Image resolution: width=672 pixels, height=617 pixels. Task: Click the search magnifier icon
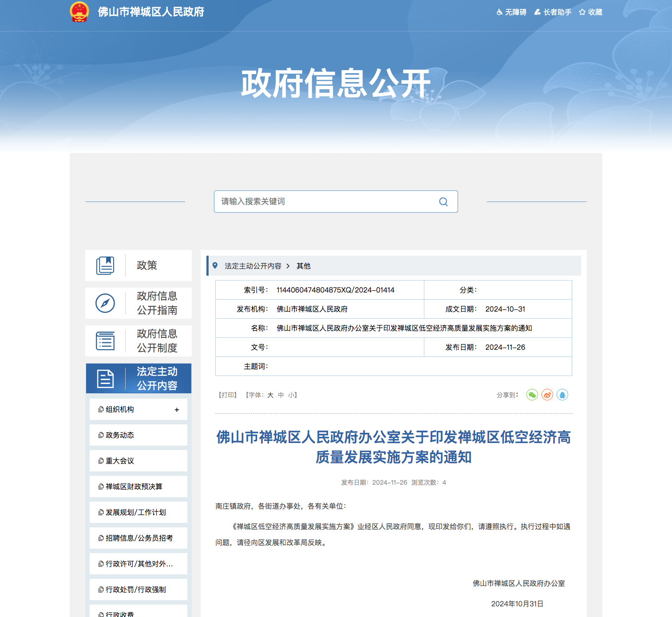[443, 202]
